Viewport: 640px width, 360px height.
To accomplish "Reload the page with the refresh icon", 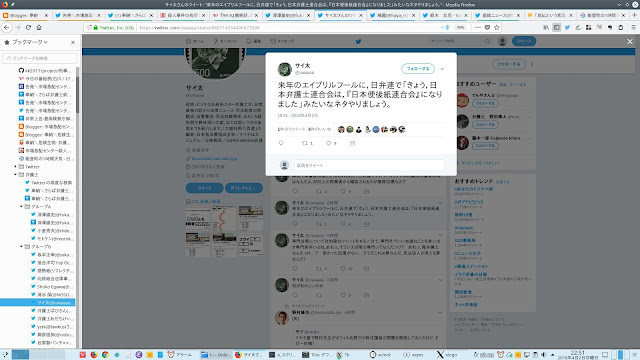I will [28, 27].
